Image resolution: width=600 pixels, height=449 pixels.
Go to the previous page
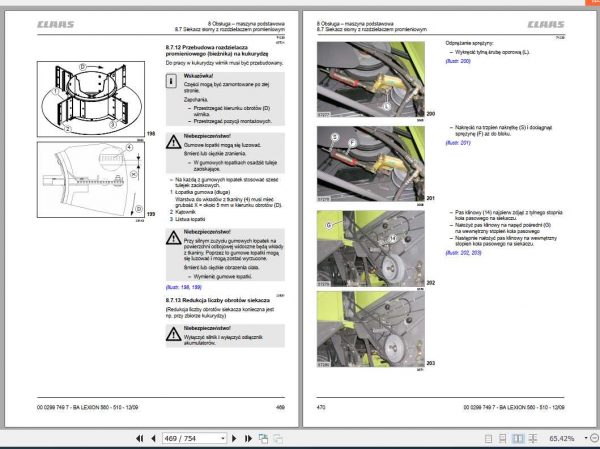[x=153, y=438]
